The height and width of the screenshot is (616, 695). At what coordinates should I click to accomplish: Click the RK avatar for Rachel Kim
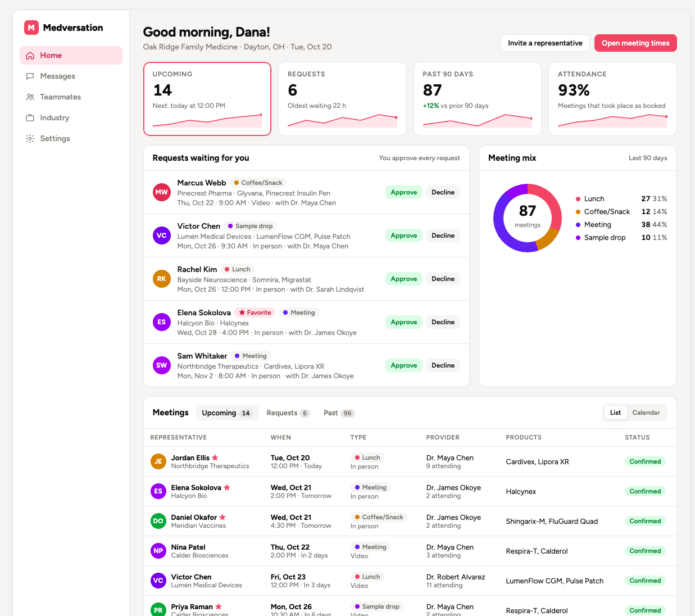(162, 279)
